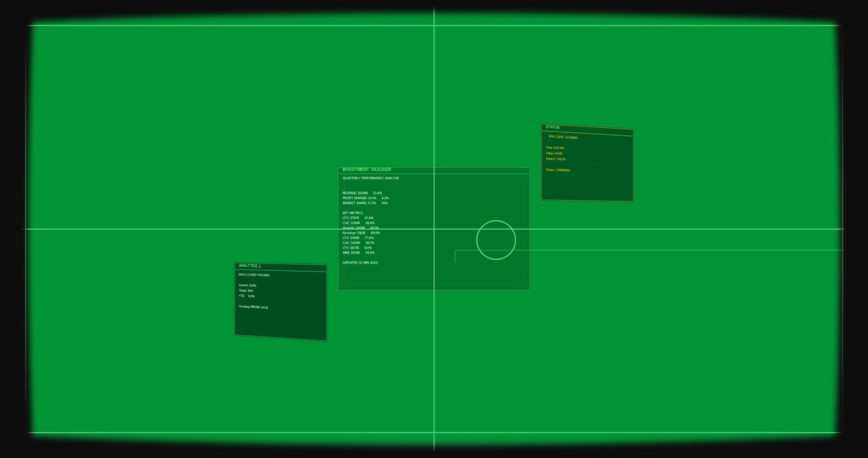868x458 pixels.
Task: Click the Value: $744K line
Action: (554, 153)
